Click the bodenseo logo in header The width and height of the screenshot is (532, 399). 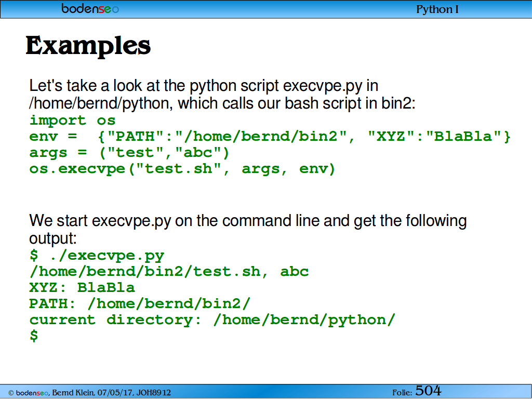[x=90, y=8]
